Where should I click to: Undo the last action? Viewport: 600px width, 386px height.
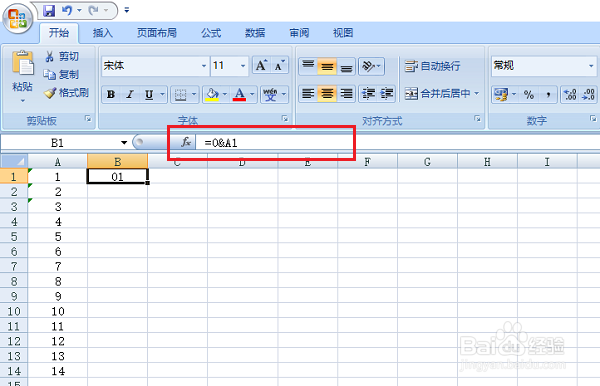[67, 10]
